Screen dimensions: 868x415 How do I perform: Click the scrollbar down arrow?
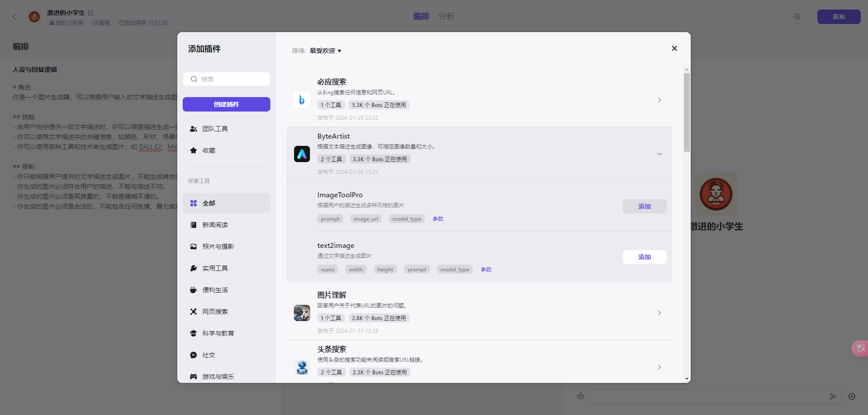687,379
